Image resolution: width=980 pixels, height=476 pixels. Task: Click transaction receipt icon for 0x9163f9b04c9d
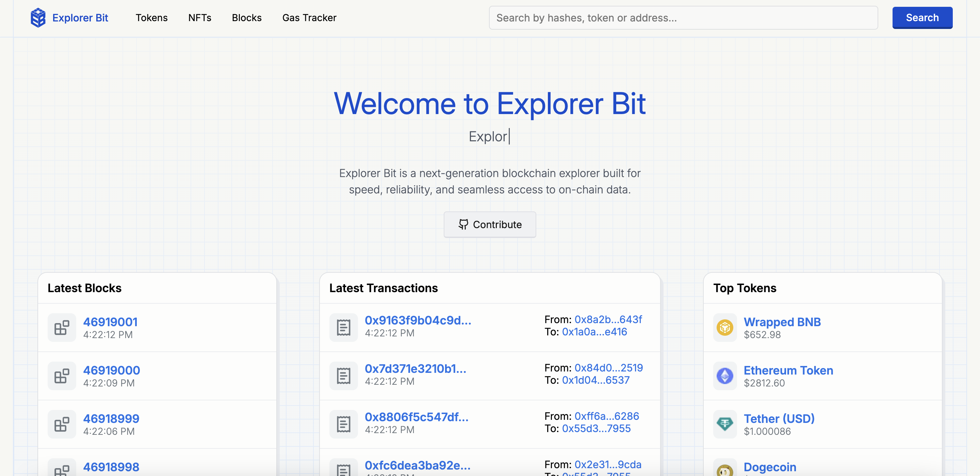pyautogui.click(x=343, y=328)
